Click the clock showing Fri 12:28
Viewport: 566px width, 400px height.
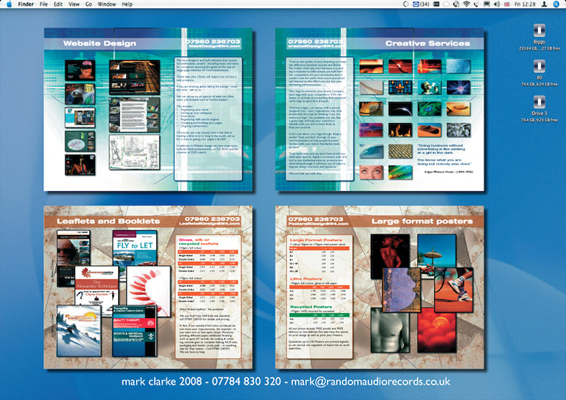pyautogui.click(x=525, y=4)
